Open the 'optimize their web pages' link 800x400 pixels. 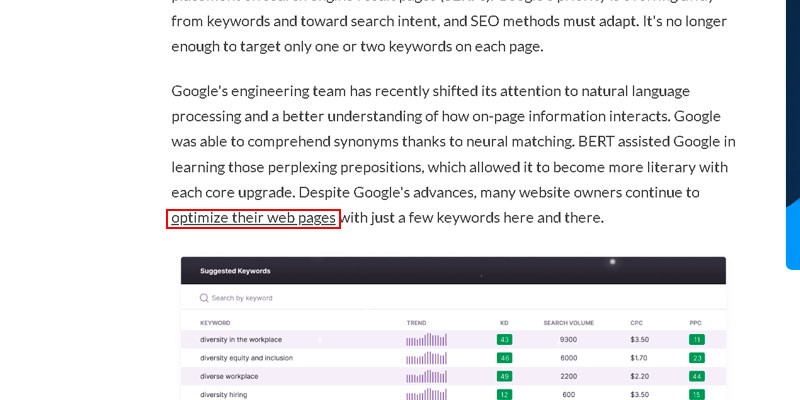point(253,218)
